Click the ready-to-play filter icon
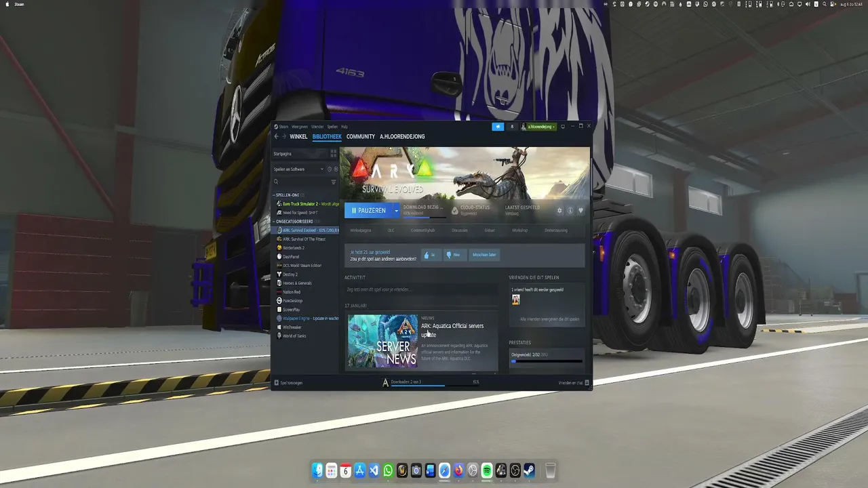 click(336, 169)
